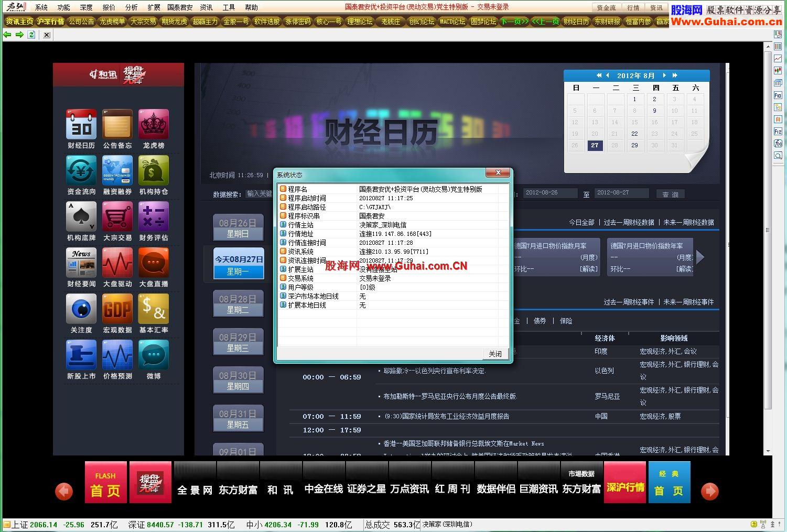
Task: Open the 资金流向 icon
Action: [81, 170]
